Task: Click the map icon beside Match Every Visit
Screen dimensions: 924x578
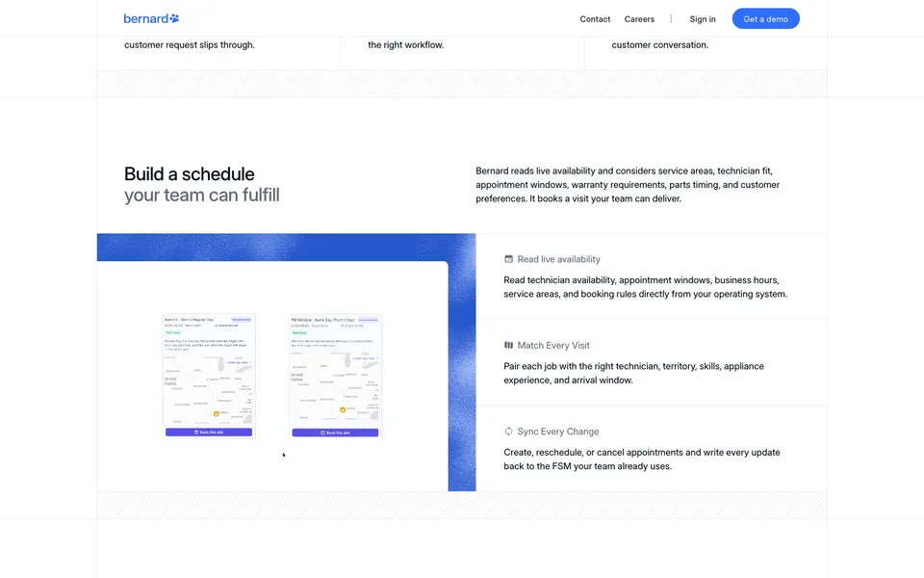Action: [x=508, y=345]
